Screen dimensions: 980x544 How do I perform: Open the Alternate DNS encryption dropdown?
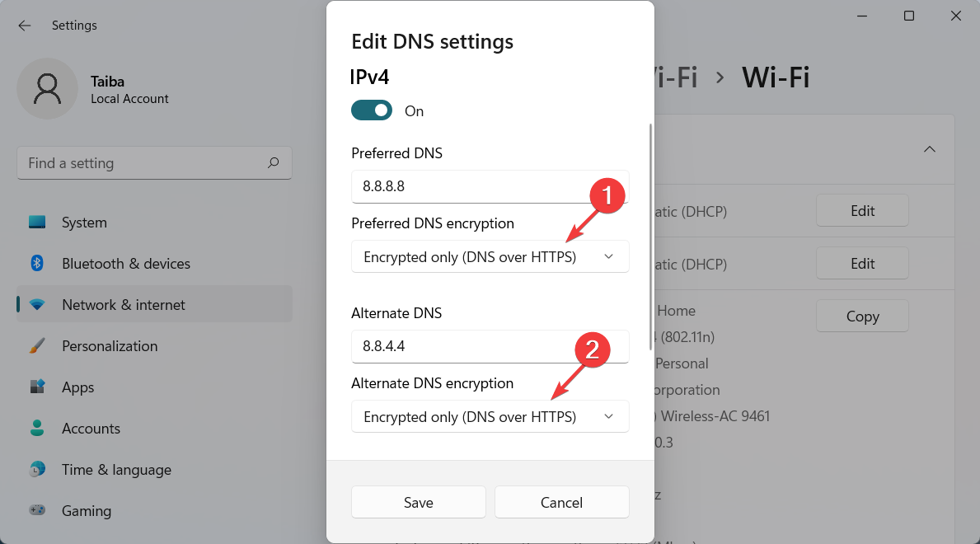coord(490,416)
